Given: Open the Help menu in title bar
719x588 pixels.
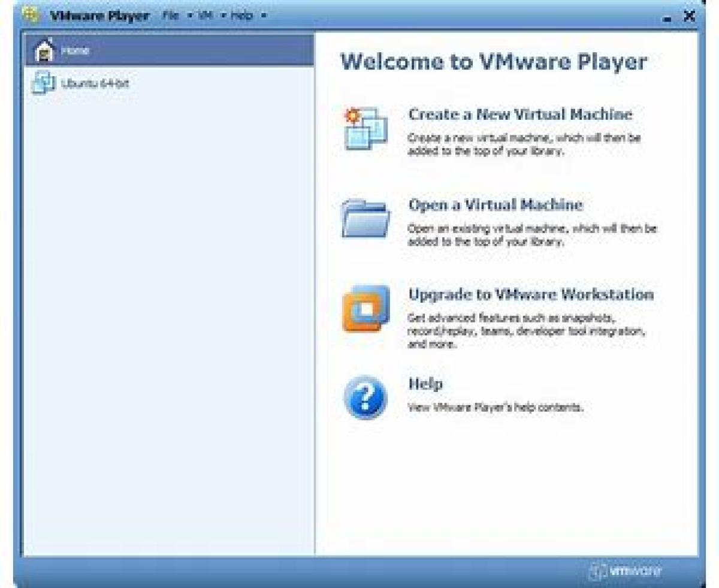Looking at the screenshot, I should click(241, 16).
